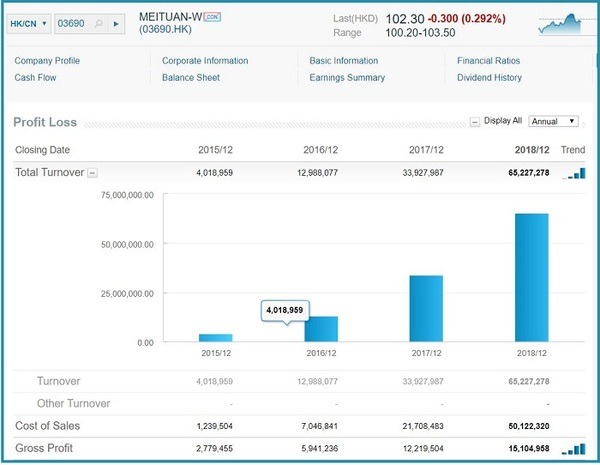
Task: Click the 2015/12 closing date column header
Action: click(x=215, y=150)
